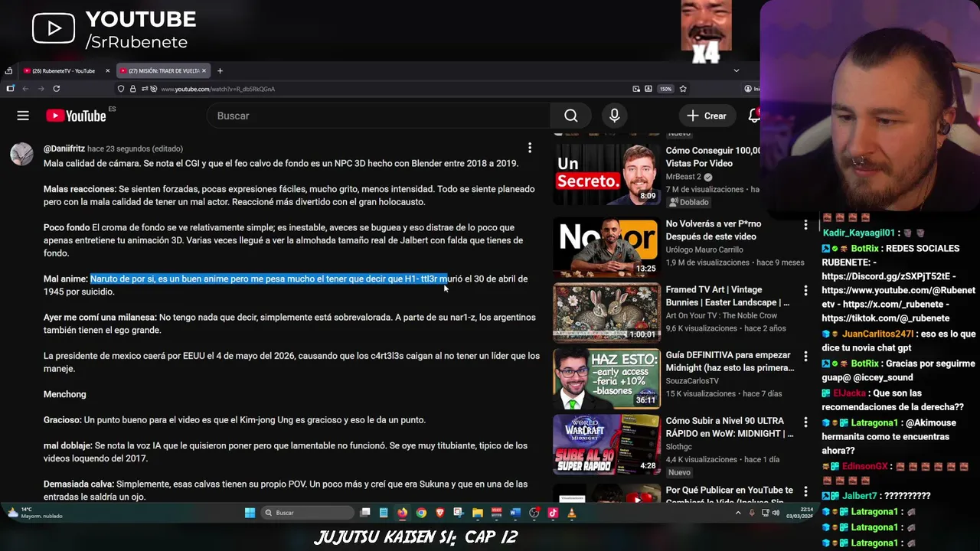980x551 pixels.
Task: Open a new browser tab
Action: (x=220, y=70)
